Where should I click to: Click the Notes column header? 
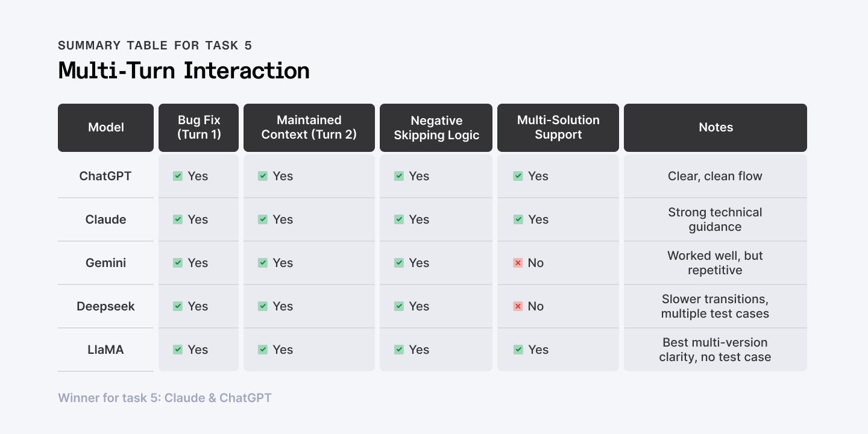click(x=715, y=127)
